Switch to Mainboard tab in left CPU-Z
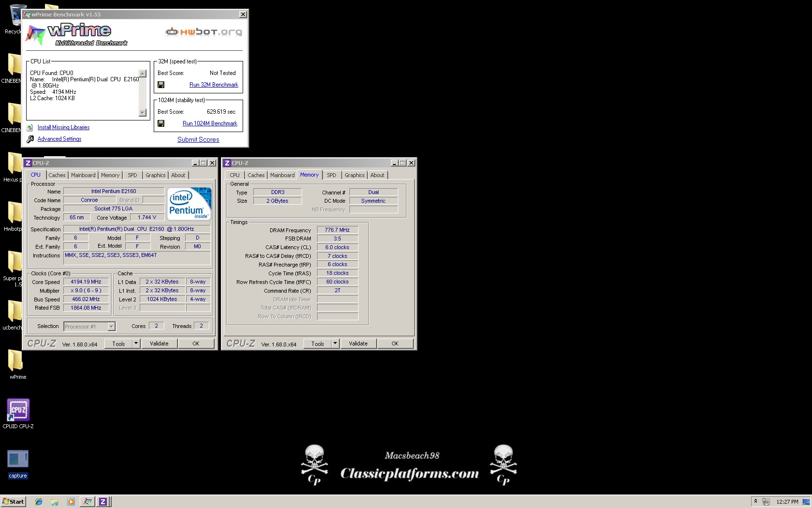The width and height of the screenshot is (812, 508). pyautogui.click(x=83, y=175)
